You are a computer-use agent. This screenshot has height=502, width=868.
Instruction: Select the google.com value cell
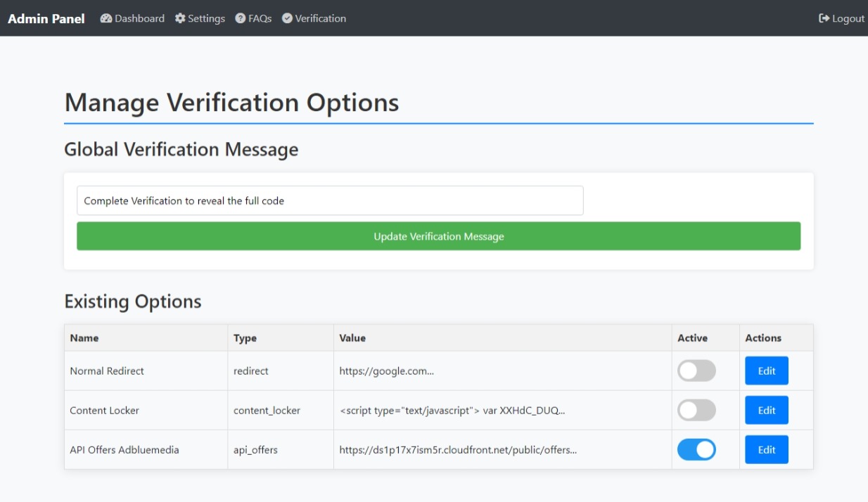point(386,371)
